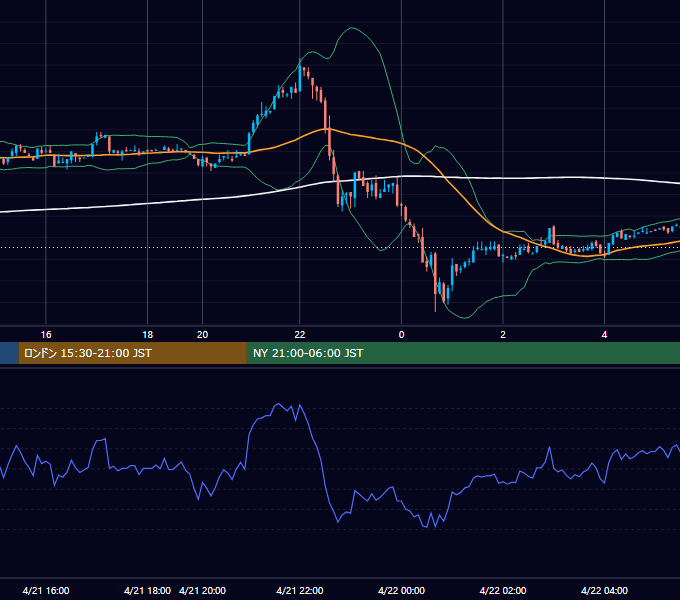Click the blue session segment before ロンドン

click(9, 353)
